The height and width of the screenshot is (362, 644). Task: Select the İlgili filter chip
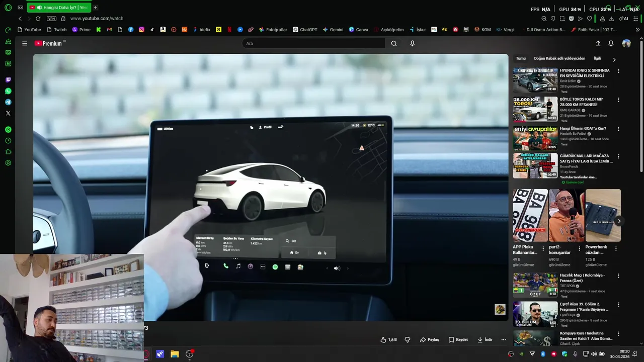click(597, 59)
